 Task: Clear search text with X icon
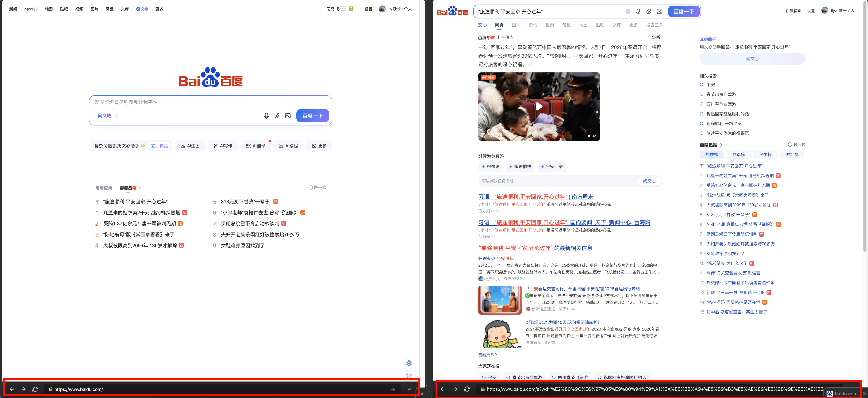[628, 11]
